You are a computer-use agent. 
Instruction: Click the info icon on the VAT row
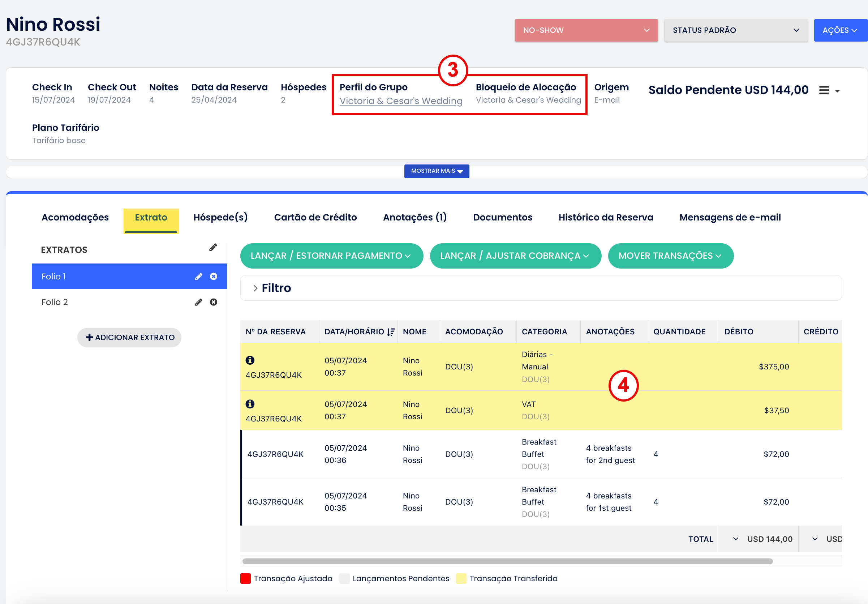pos(250,404)
